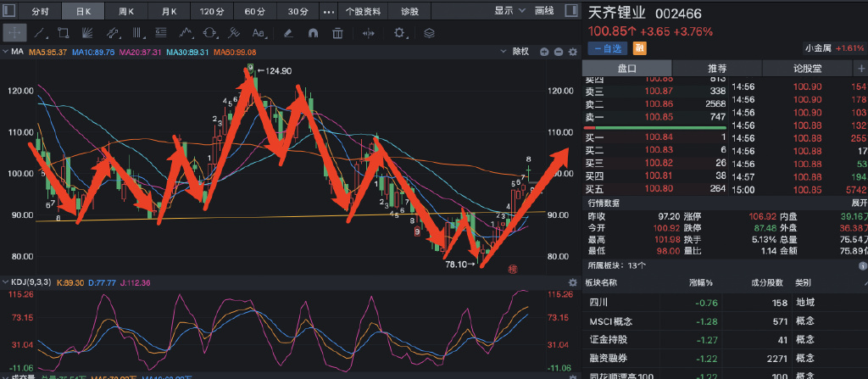Remove stock via 自选 button

pos(608,48)
